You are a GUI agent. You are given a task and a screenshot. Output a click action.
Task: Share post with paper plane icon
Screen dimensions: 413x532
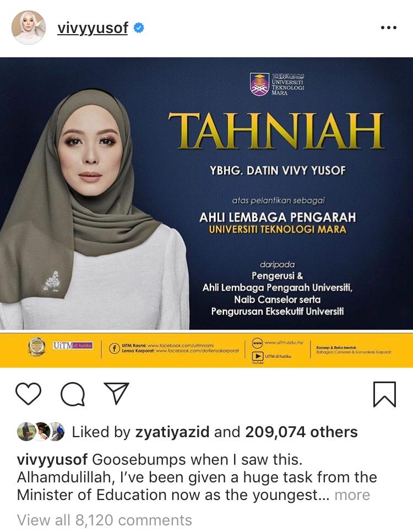(117, 393)
